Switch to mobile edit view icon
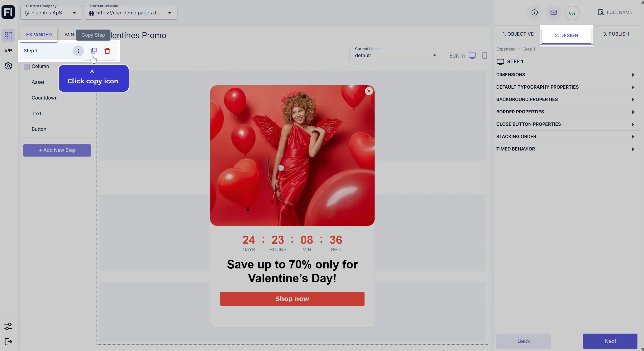Screen dimensions: 644x351 click(x=484, y=56)
